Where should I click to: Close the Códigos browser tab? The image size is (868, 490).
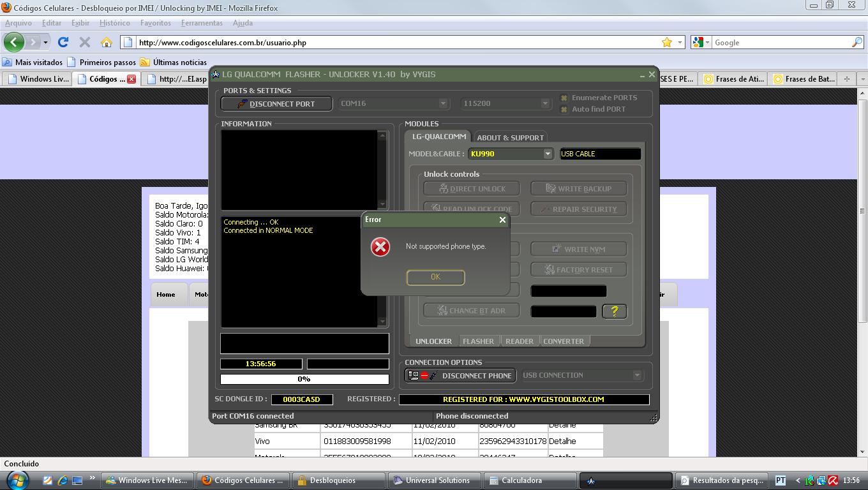point(131,79)
